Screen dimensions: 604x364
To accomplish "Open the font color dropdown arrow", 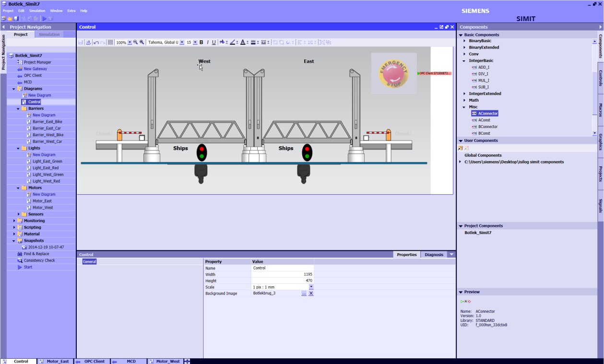I will click(248, 43).
